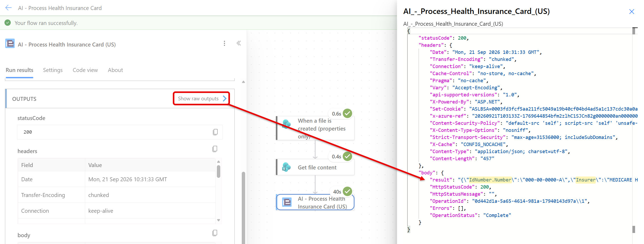Click "OperationStatus": "Complete" line in JSON
Screen dimensions: 644x244
point(470,215)
